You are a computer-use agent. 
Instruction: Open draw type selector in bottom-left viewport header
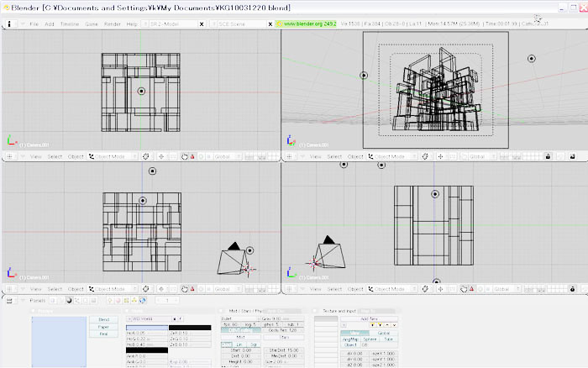tap(146, 289)
